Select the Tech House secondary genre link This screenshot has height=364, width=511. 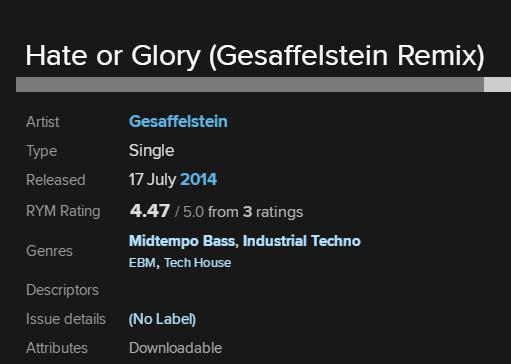(x=197, y=263)
